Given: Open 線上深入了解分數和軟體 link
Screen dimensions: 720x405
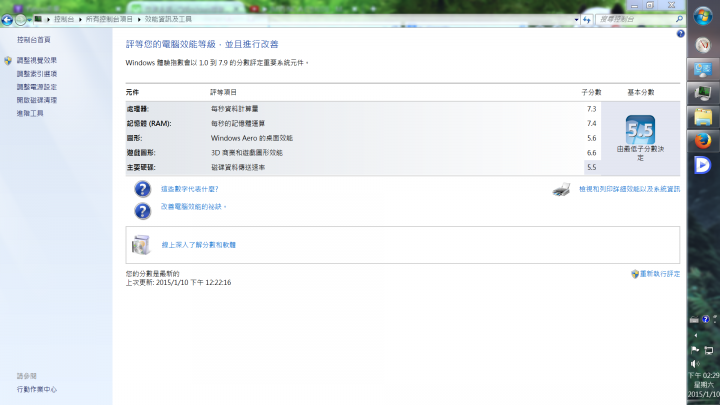Looking at the screenshot, I should click(x=198, y=245).
